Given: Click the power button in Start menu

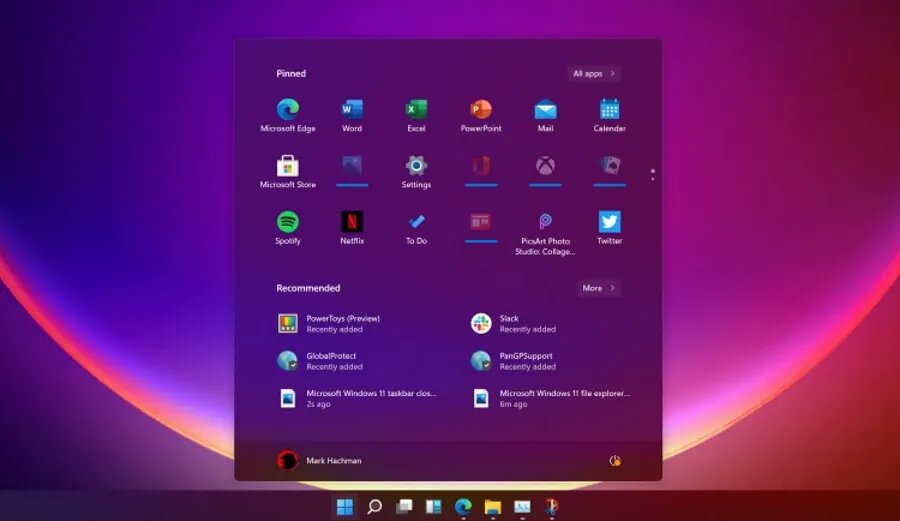Looking at the screenshot, I should [x=615, y=460].
